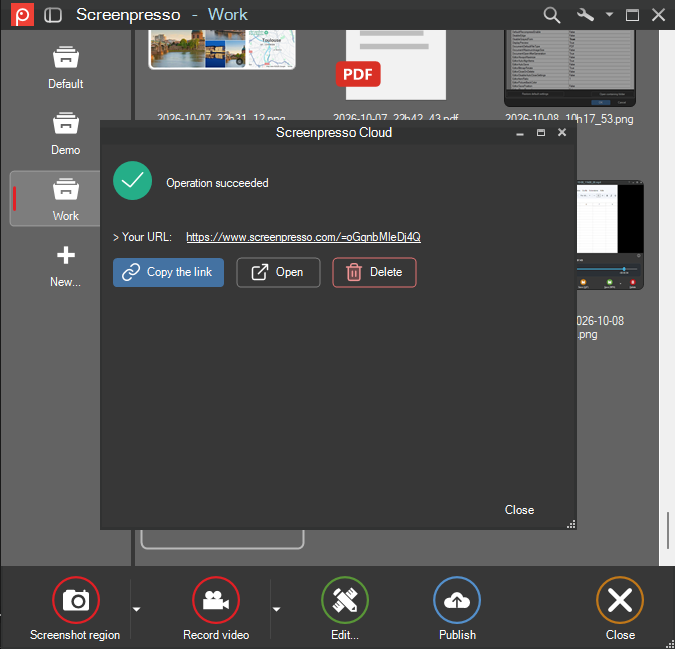
Task: Select the Toulouse collage thumbnail
Action: (x=222, y=49)
